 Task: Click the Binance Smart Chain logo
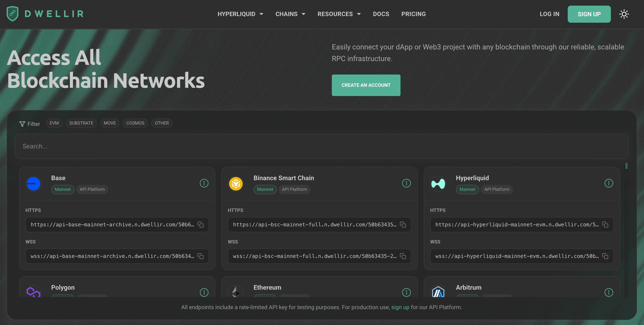[x=236, y=184]
